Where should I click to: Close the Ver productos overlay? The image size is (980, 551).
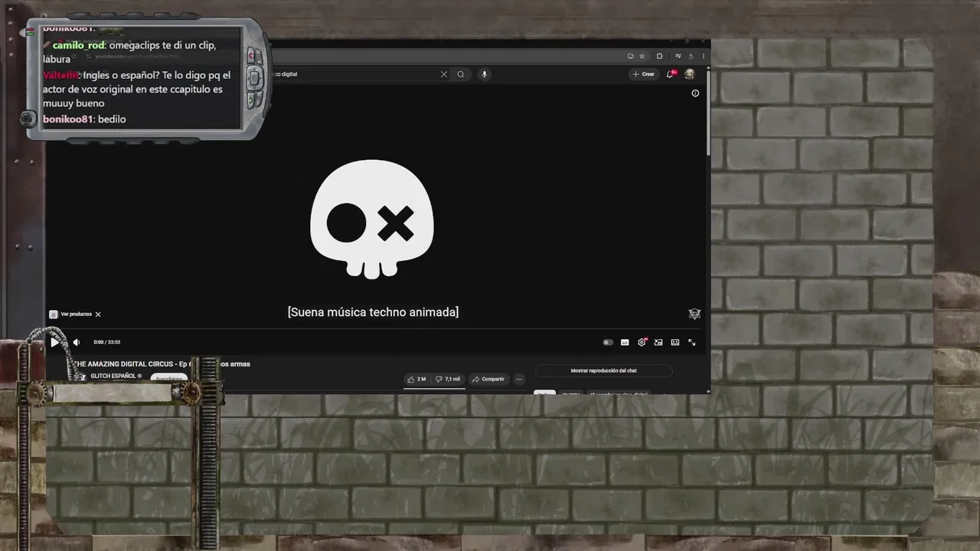(98, 315)
